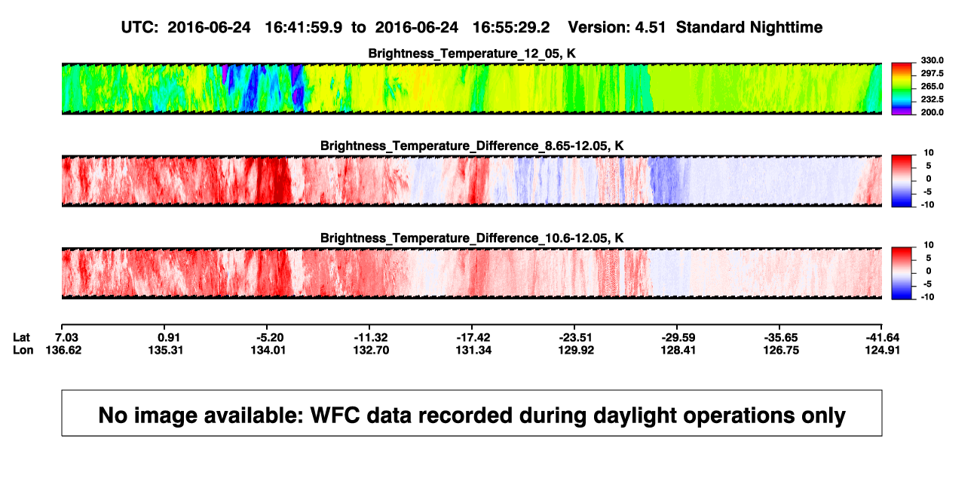
Task: Click the UTC: label in the header
Action: (x=139, y=27)
